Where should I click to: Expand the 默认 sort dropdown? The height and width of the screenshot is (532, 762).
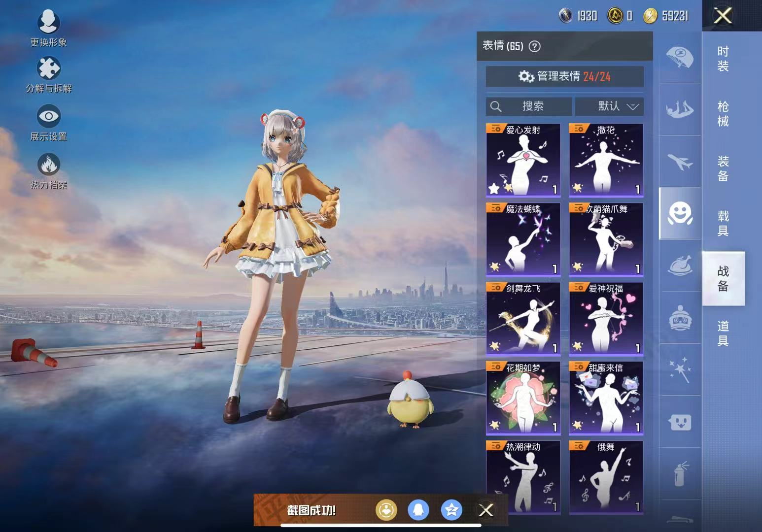609,106
